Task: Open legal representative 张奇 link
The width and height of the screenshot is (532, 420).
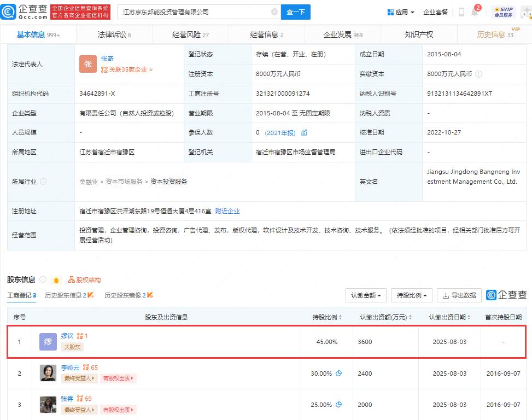Action: click(107, 59)
